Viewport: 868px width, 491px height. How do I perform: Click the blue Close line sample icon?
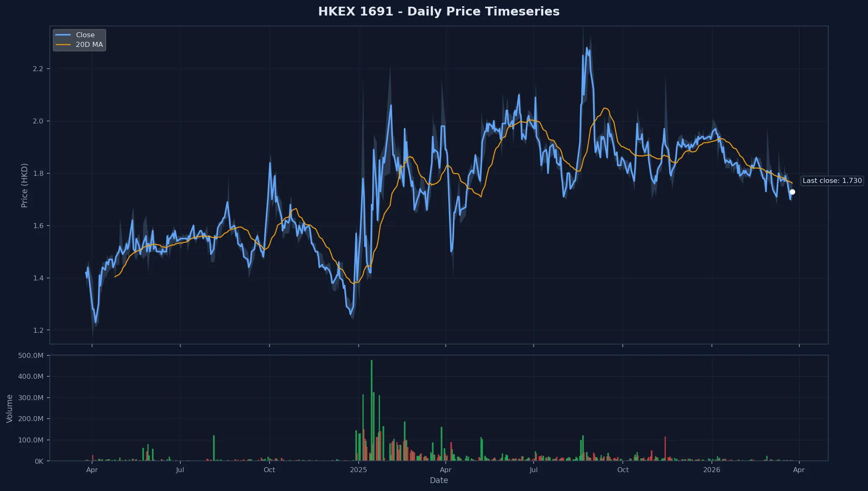coord(64,35)
